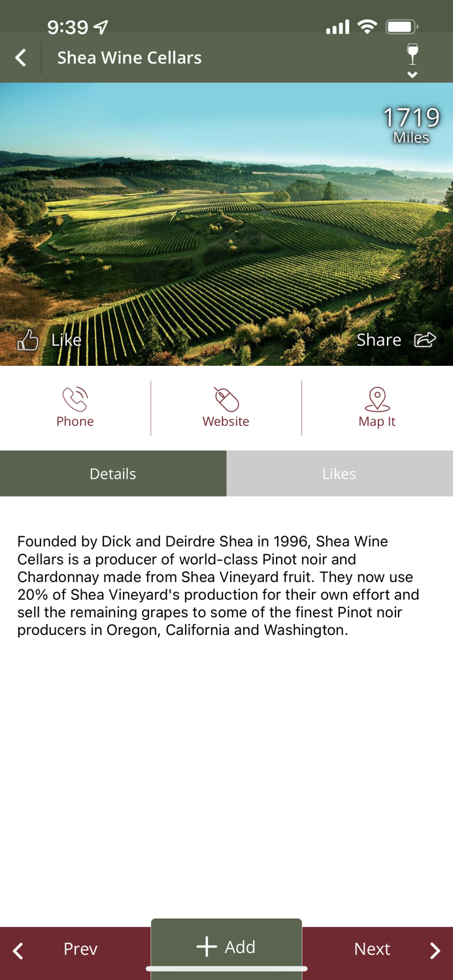Go to the Next winery

click(372, 950)
